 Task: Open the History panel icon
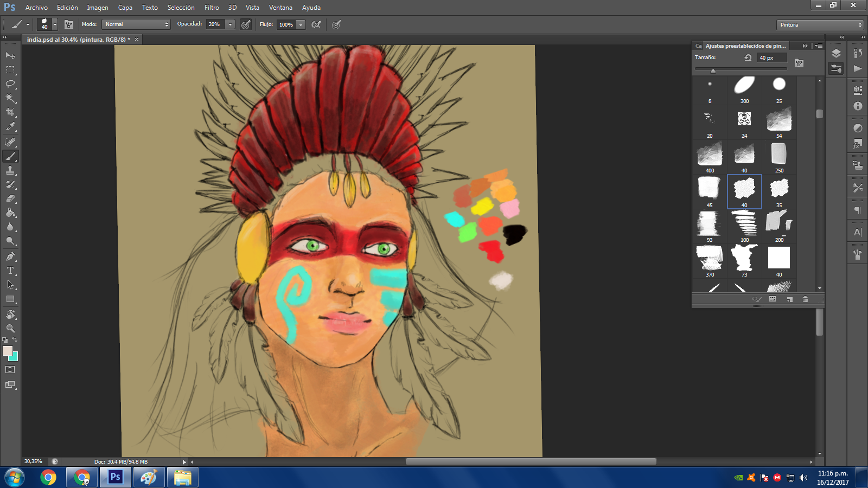click(x=858, y=53)
